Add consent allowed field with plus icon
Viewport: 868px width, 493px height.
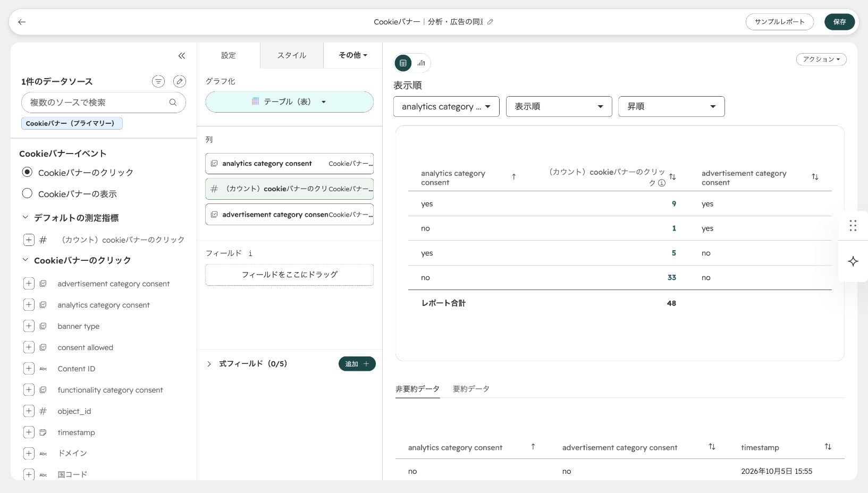(x=29, y=347)
